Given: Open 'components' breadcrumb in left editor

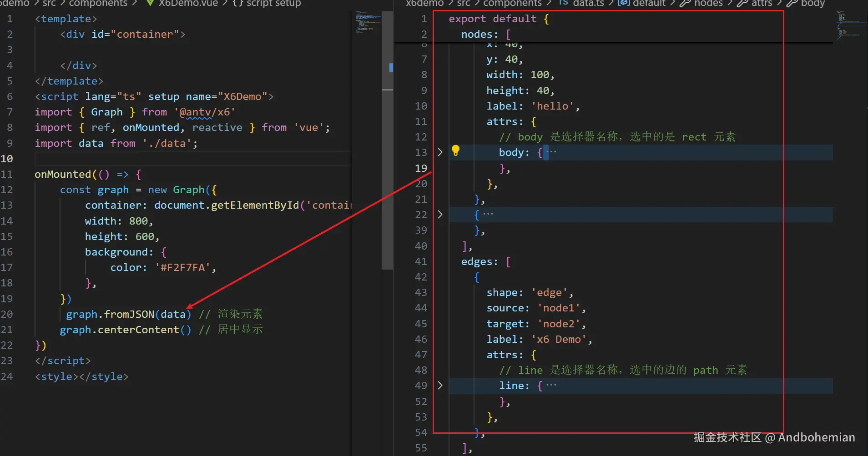Looking at the screenshot, I should pos(98,3).
